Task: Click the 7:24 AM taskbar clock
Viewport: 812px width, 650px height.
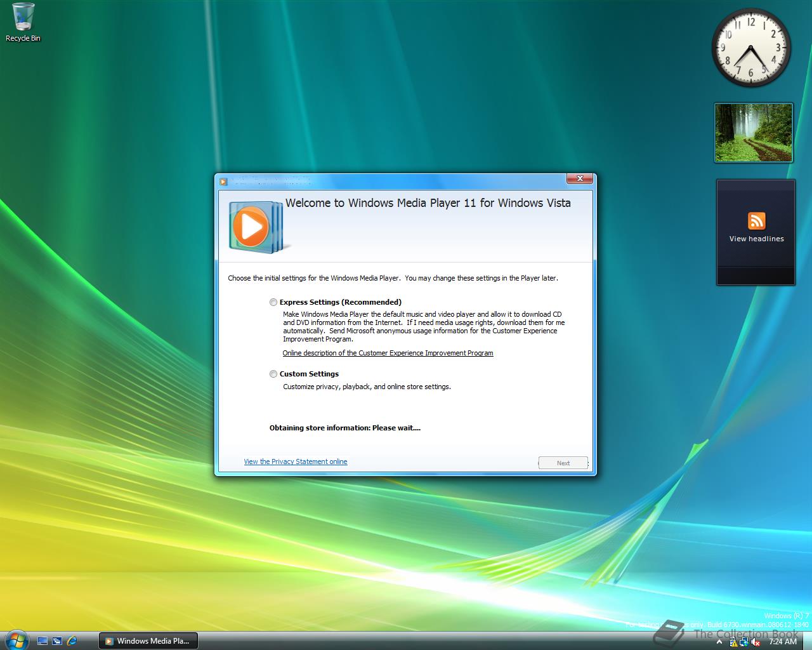Action: point(782,642)
